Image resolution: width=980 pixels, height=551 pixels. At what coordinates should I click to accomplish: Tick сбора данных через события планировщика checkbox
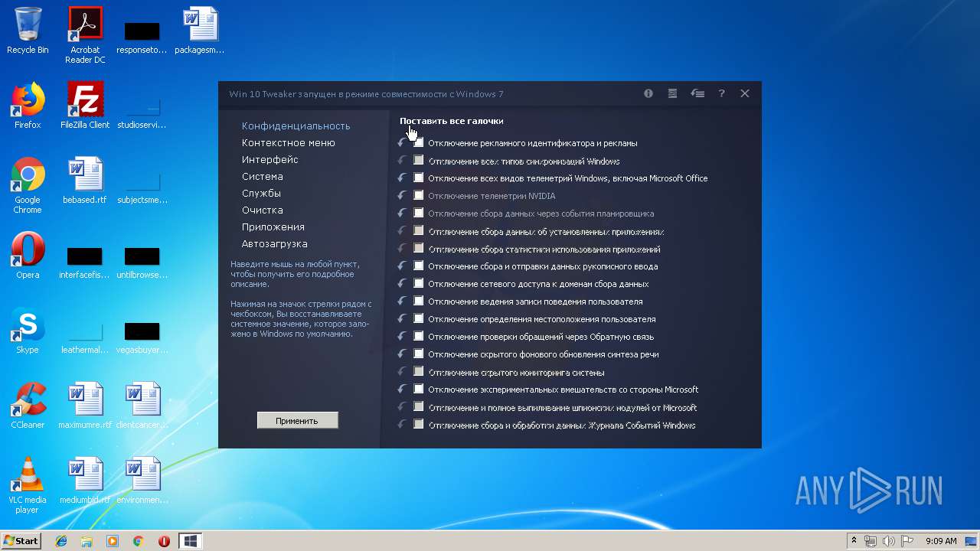click(419, 213)
